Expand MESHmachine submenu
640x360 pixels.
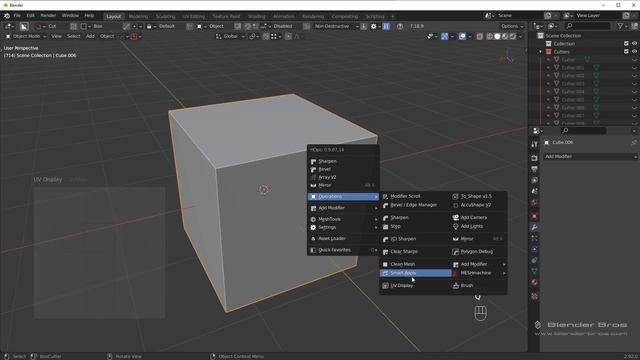[479, 273]
